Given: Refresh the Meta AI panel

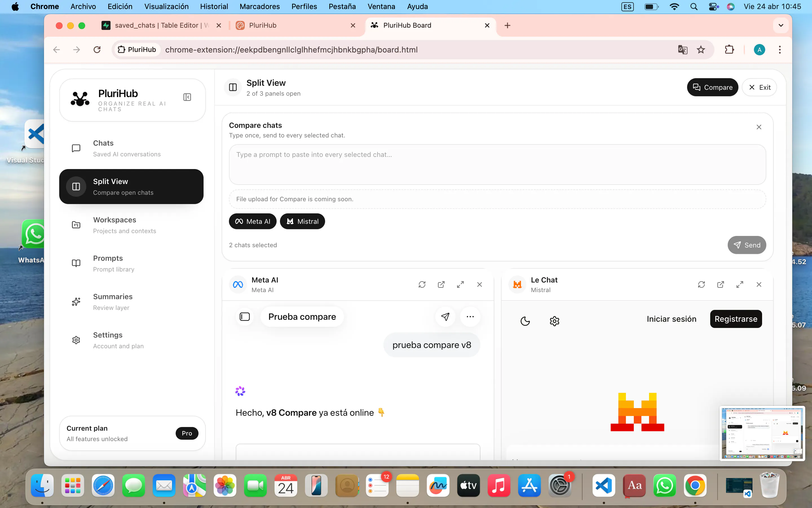Looking at the screenshot, I should tap(422, 284).
